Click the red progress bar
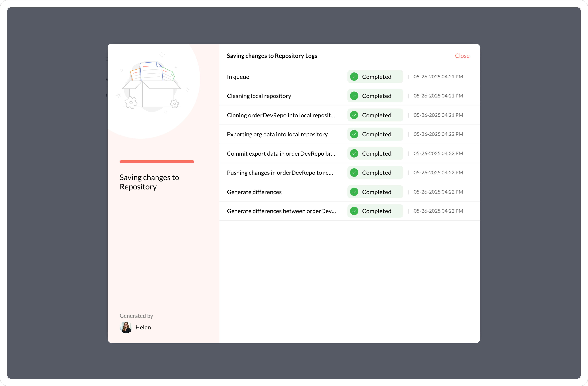Viewport: 588px width, 386px height. pos(157,162)
